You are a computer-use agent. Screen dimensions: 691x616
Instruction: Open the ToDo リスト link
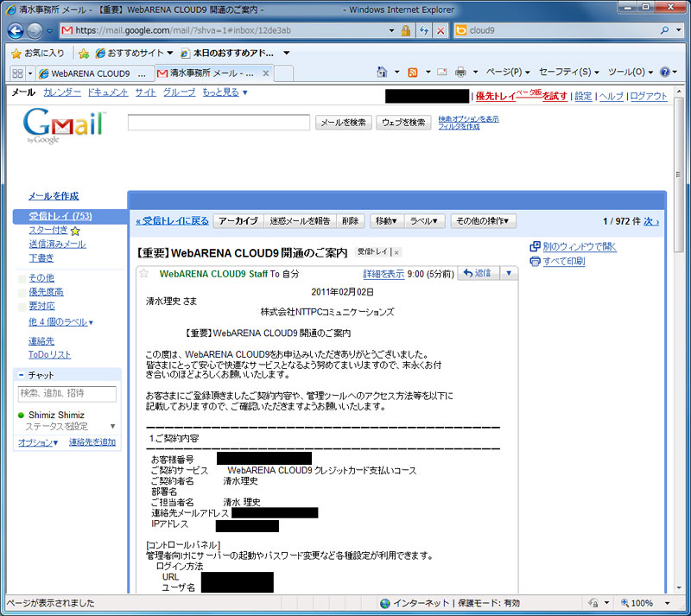[50, 354]
